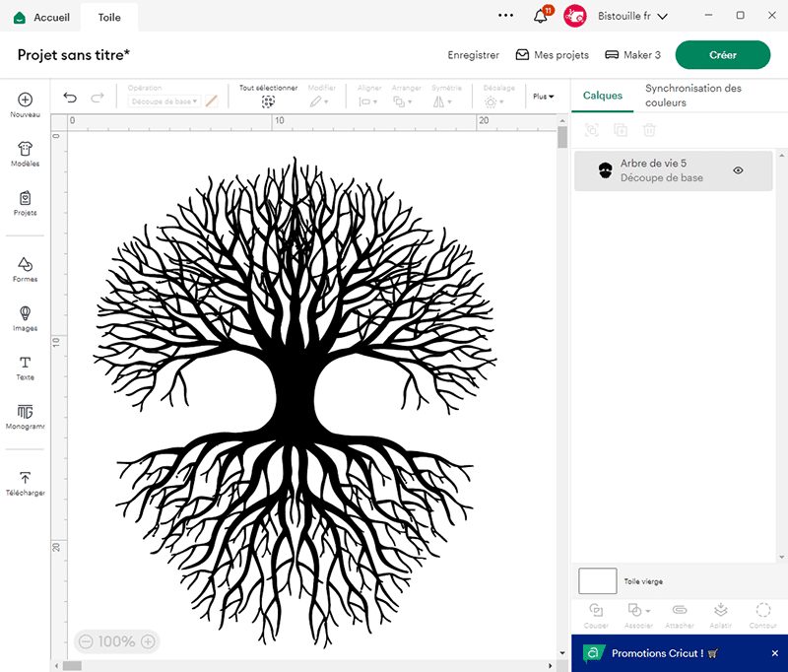Click the Couper slice tool
This screenshot has width=788, height=672.
596,616
